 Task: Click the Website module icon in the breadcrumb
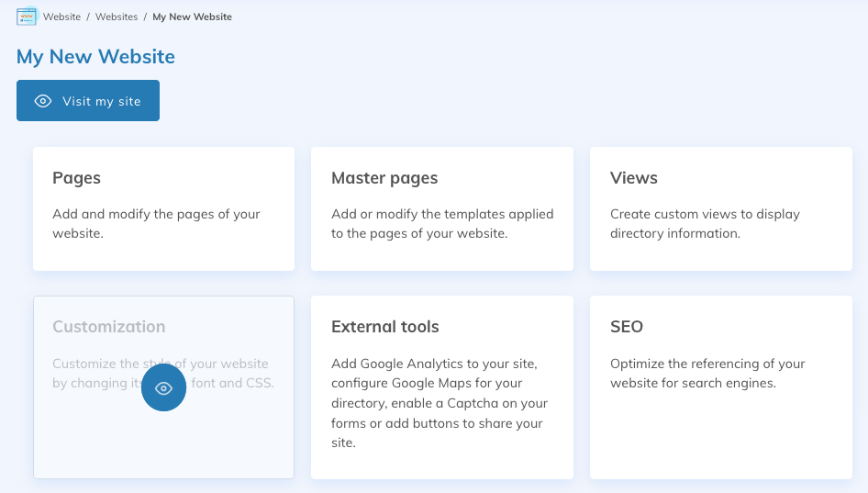click(x=27, y=17)
